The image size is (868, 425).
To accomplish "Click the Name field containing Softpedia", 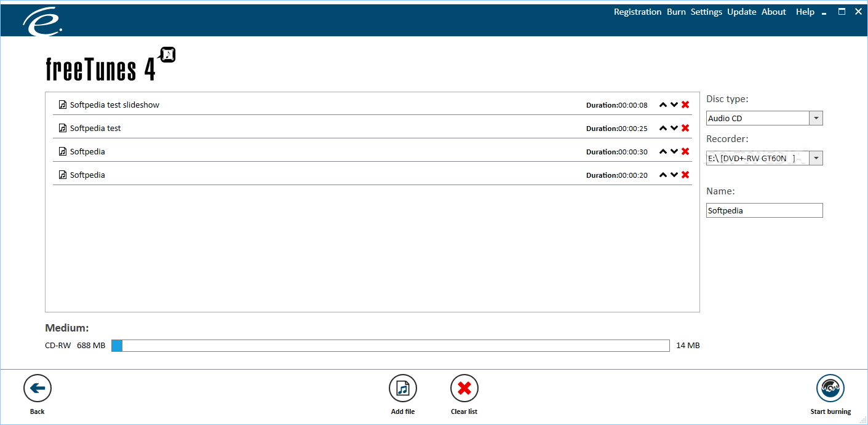I will click(764, 210).
